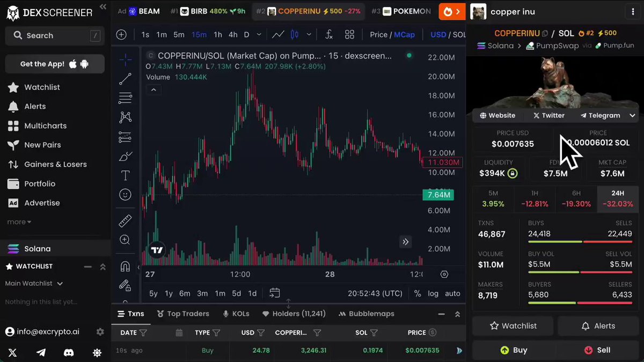This screenshot has width=644, height=362.
Task: Open the time interval dropdown arrow
Action: (259, 34)
